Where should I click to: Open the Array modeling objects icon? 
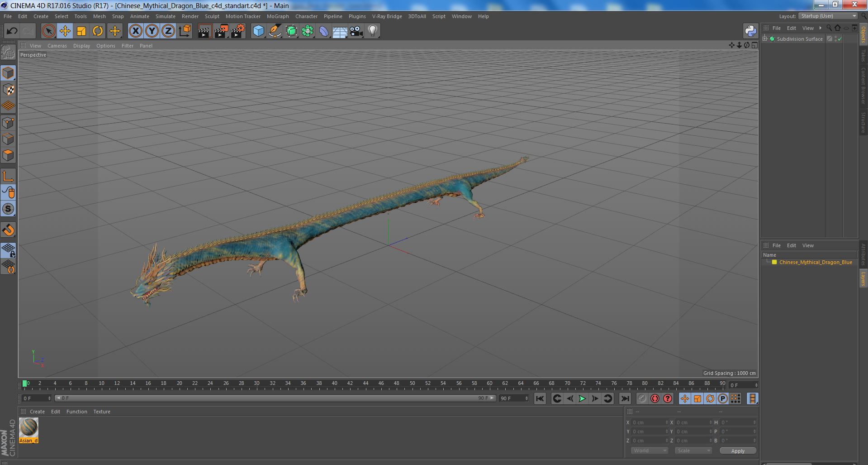[308, 31]
